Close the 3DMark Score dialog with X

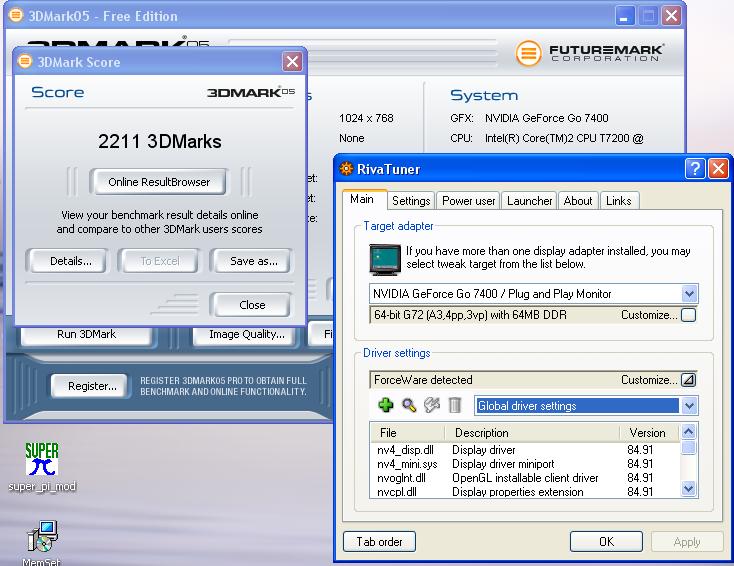pos(292,61)
